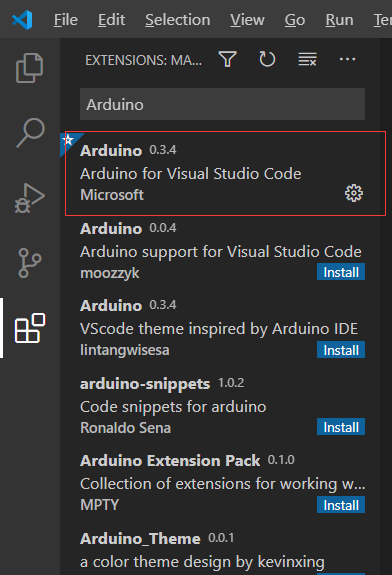Click the Arduino extension search field
392x575 pixels.
coord(222,104)
